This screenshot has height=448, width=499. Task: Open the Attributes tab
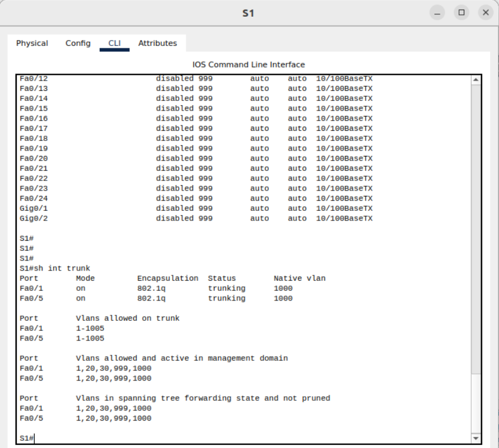click(158, 43)
